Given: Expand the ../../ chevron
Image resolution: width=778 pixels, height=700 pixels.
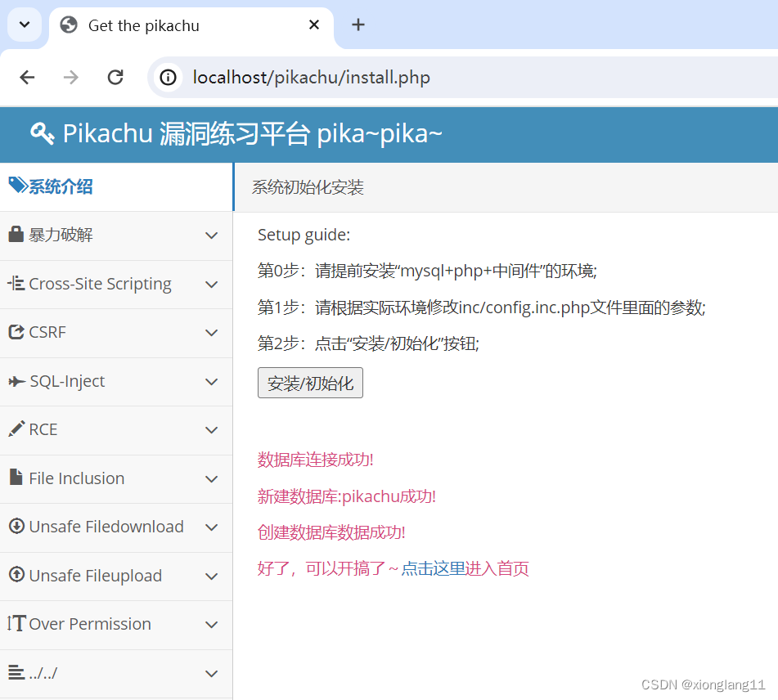Looking at the screenshot, I should click(212, 674).
